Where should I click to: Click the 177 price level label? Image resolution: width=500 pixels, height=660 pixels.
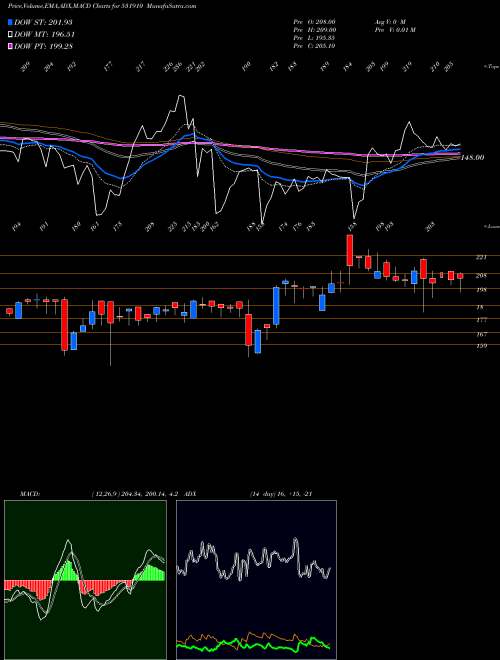pyautogui.click(x=481, y=320)
